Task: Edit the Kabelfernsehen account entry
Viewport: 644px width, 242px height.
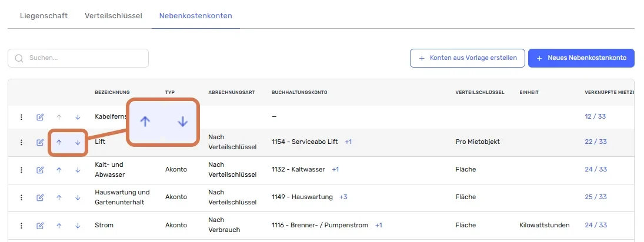Action: pyautogui.click(x=40, y=117)
